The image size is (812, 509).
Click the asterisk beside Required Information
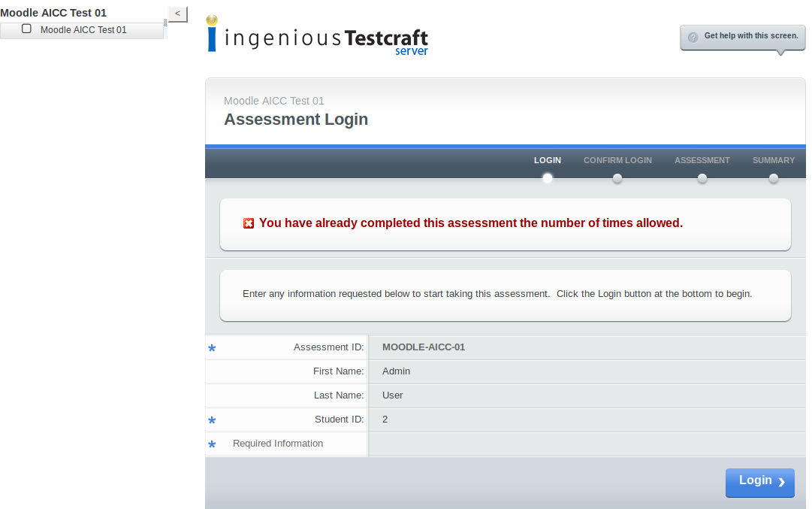click(x=212, y=445)
